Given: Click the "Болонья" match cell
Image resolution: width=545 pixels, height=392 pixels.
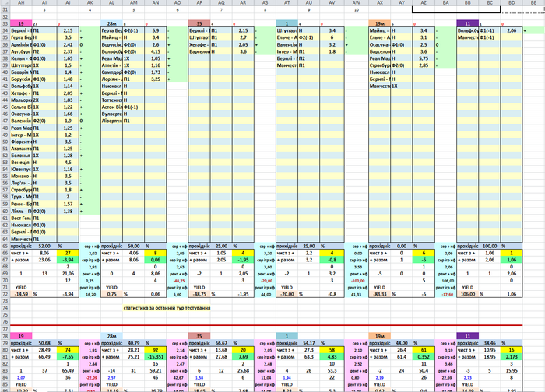Looking at the screenshot, I should point(21,156).
